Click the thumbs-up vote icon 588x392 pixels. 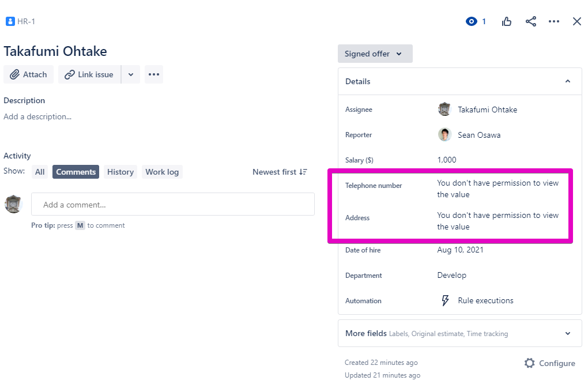tap(507, 22)
